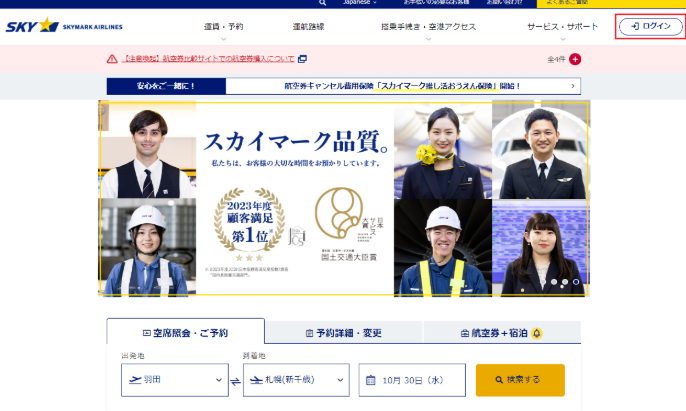Click the ログイン button
686x411 pixels.
(x=651, y=26)
